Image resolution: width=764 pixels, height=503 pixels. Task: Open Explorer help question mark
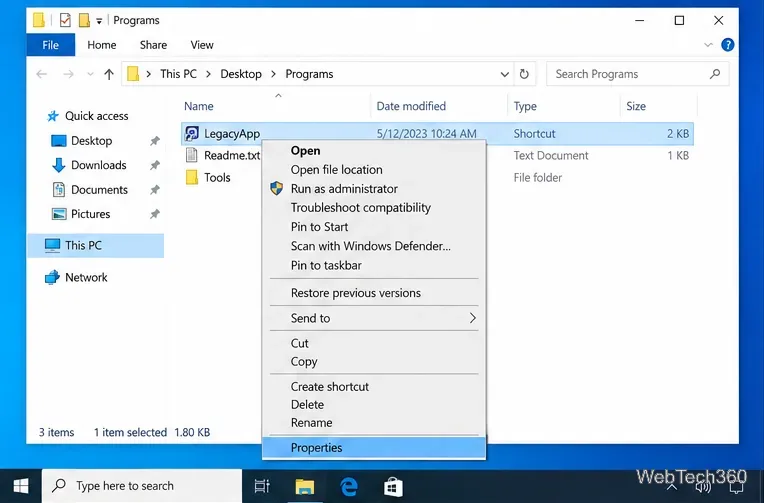pyautogui.click(x=727, y=45)
